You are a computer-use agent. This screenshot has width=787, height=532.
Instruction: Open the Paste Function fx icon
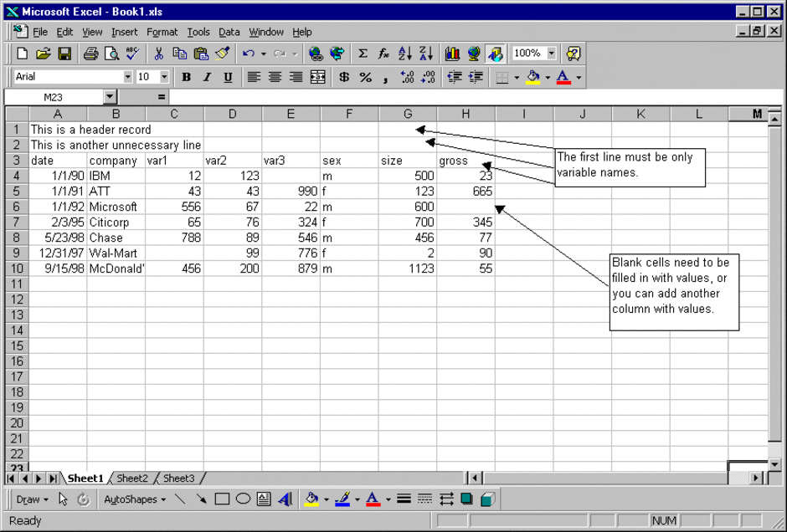383,54
